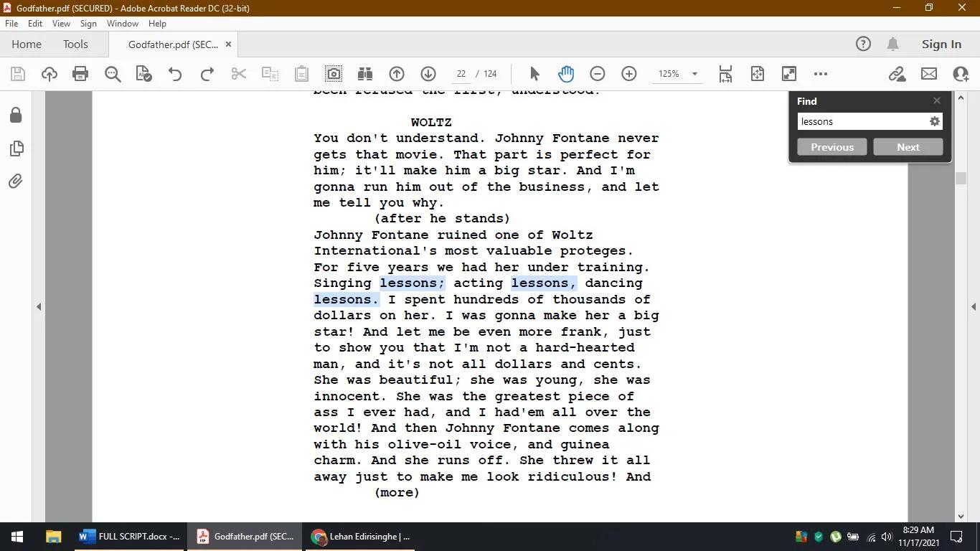Viewport: 980px width, 551px height.
Task: Open the Sign menu
Action: pyautogui.click(x=88, y=24)
